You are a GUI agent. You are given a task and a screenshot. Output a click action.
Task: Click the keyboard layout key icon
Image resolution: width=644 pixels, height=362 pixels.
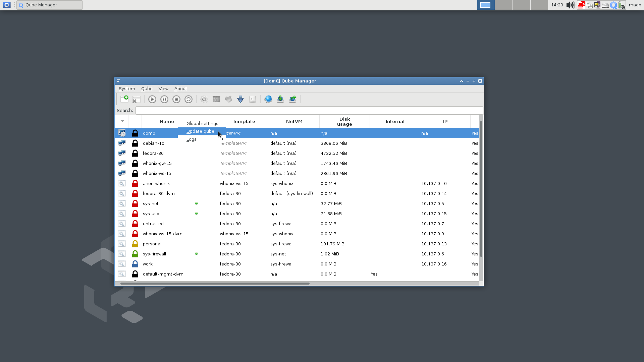click(x=253, y=99)
